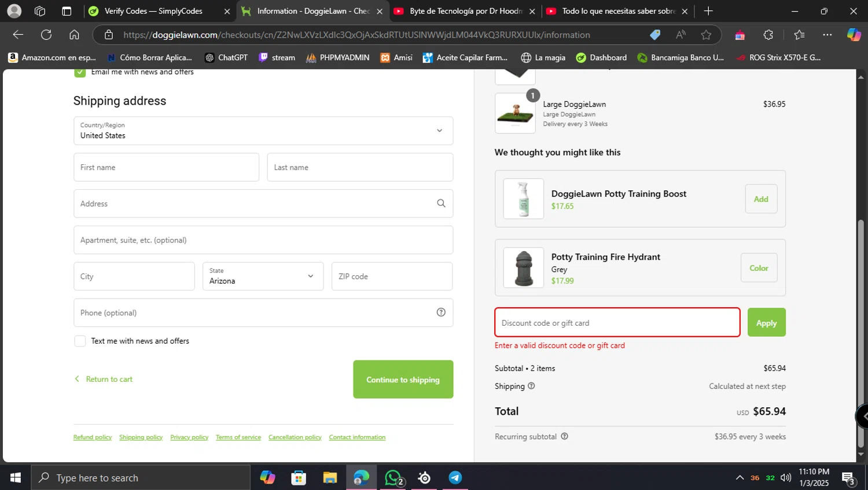
Task: Click the volume icon in system tray
Action: point(786,478)
